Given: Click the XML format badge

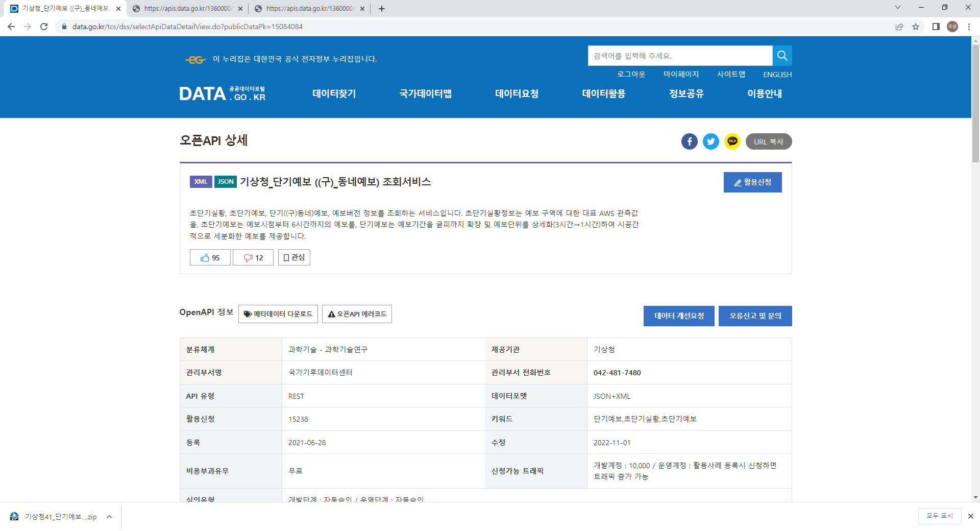Looking at the screenshot, I should [201, 182].
